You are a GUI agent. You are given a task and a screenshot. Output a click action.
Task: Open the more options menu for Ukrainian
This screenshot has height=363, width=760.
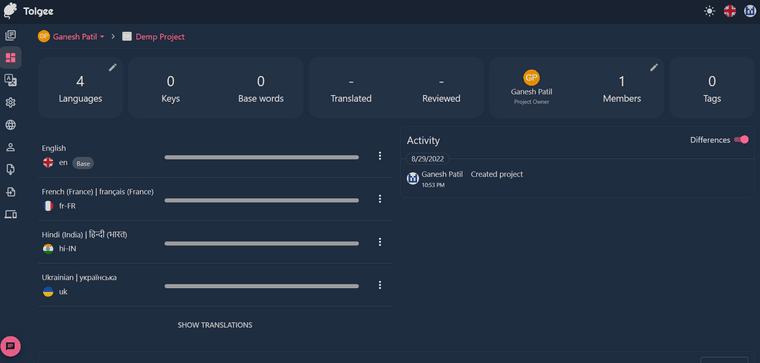coord(380,285)
